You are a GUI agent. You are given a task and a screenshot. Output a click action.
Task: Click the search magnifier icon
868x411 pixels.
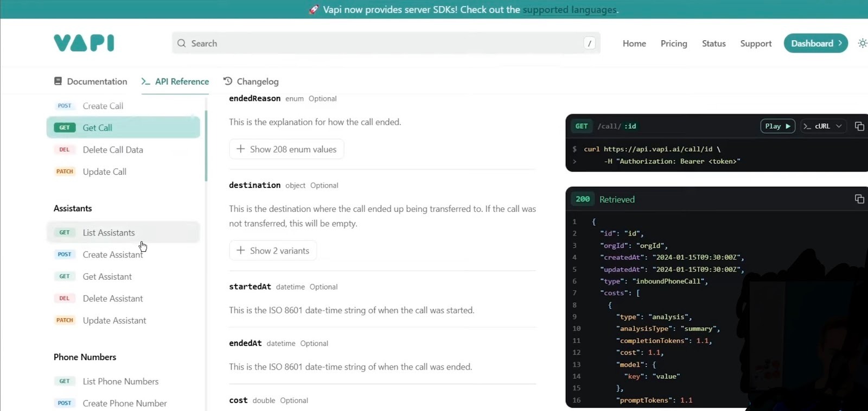(182, 43)
